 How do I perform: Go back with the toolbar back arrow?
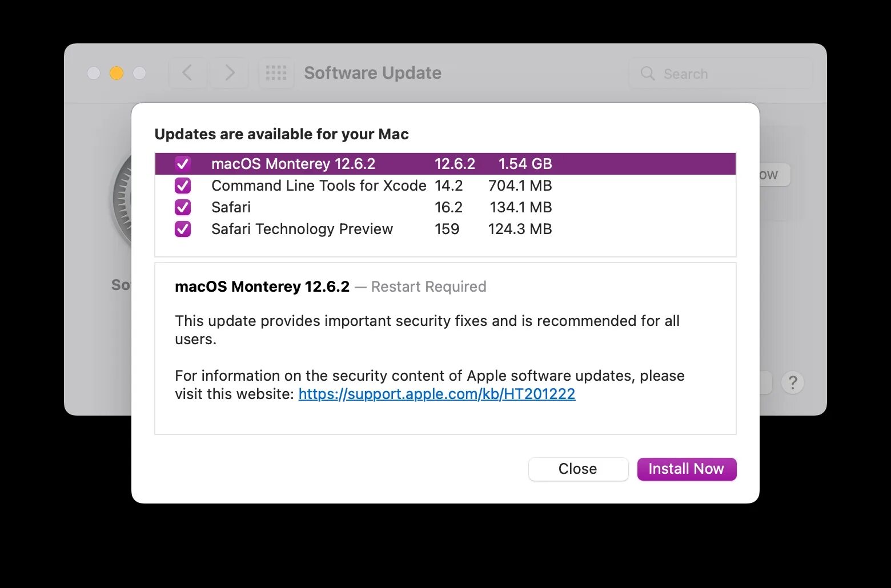tap(187, 73)
